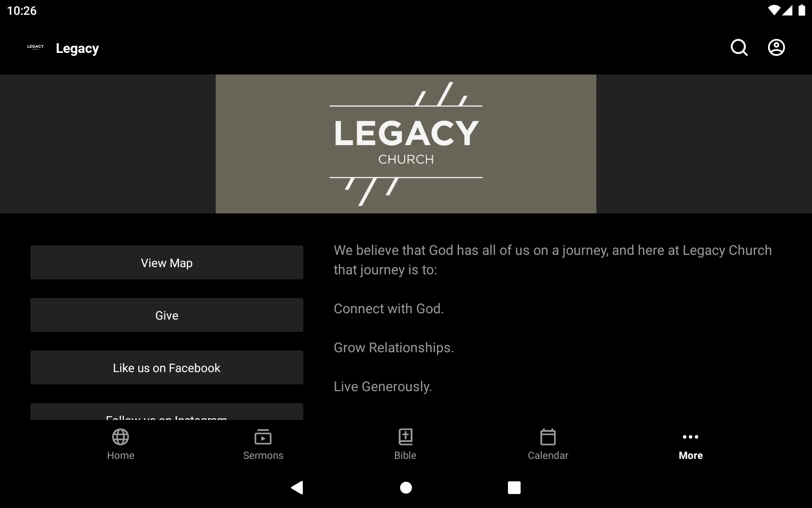The image size is (812, 508).
Task: Tap the Search icon in toolbar
Action: pos(740,48)
